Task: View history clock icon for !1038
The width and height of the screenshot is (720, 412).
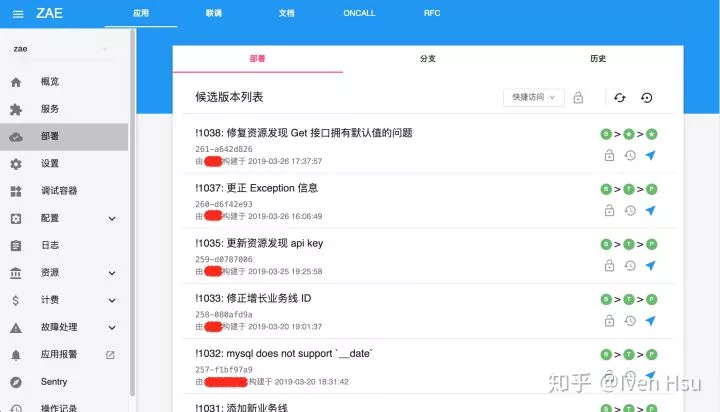Action: click(x=630, y=155)
